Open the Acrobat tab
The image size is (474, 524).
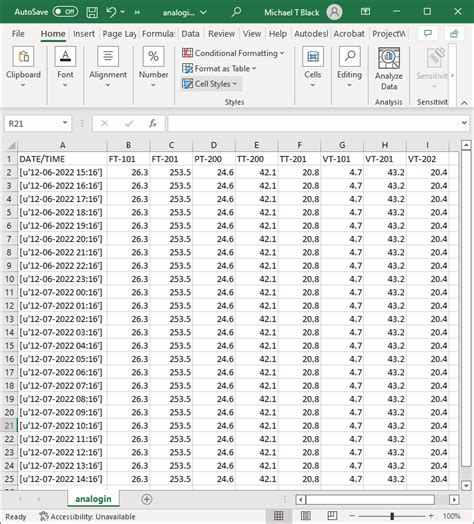(349, 34)
